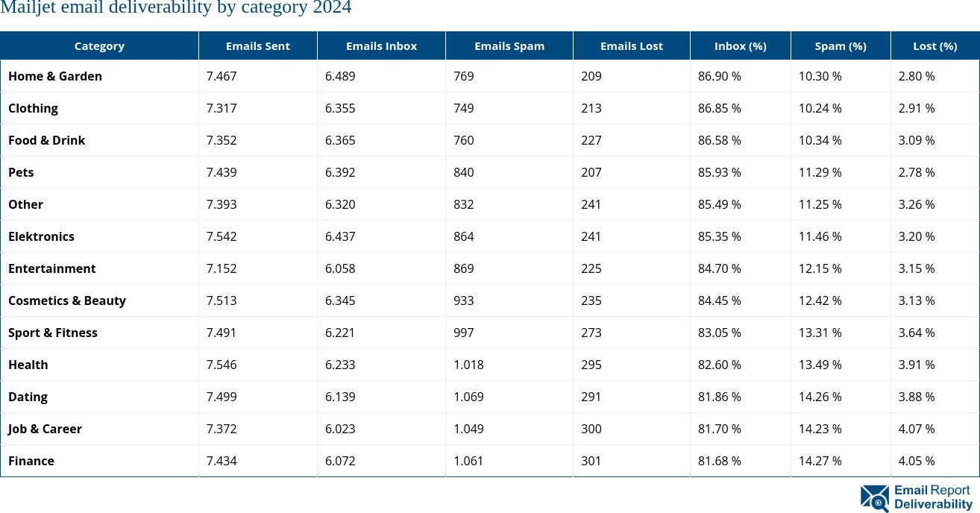Select Dating emails spam value 1.069
The height and width of the screenshot is (513, 980).
pos(468,397)
